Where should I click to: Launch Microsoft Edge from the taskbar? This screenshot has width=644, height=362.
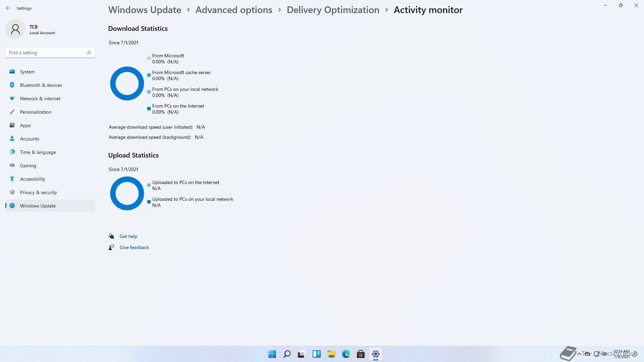(x=346, y=354)
